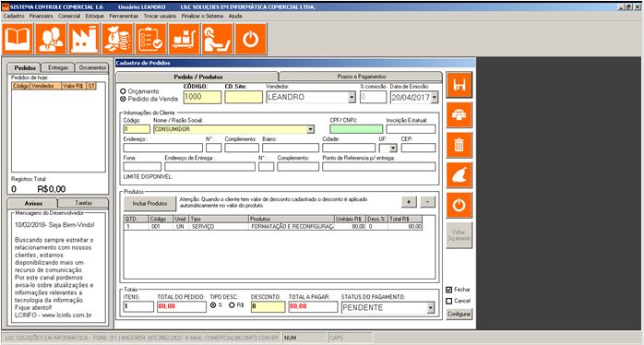Select the Orçamento radio option
The width and height of the screenshot is (644, 345).
pyautogui.click(x=123, y=91)
